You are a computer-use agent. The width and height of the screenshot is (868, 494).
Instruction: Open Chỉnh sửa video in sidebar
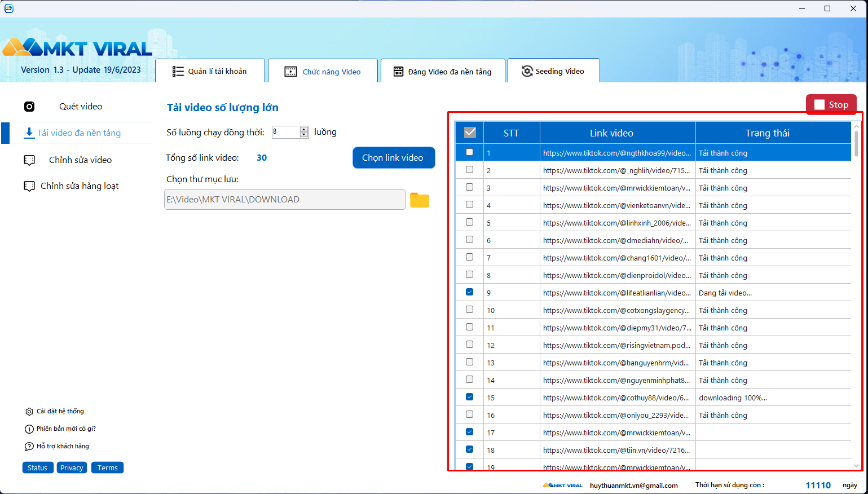pyautogui.click(x=80, y=160)
